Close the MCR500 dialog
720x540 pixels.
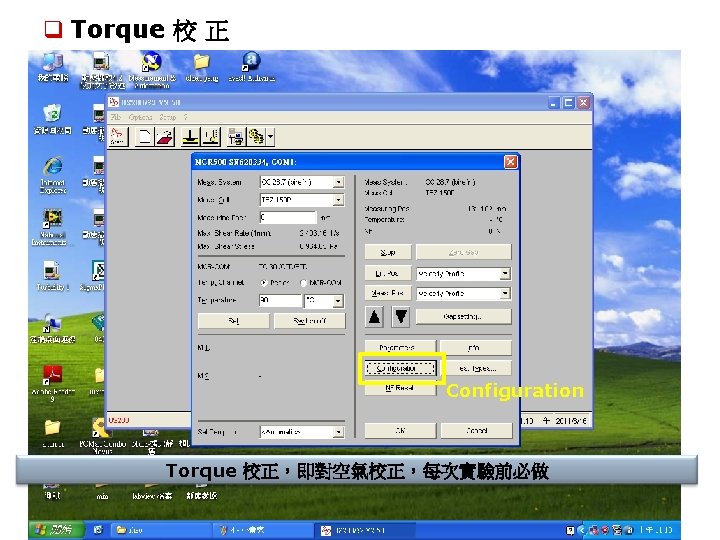point(511,162)
